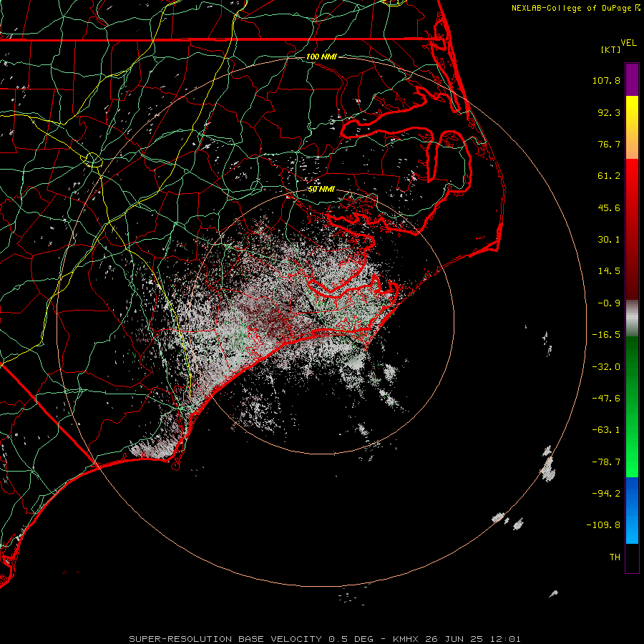This screenshot has height=644, width=644.
Task: Click the -0.9 scale value
Action: [x=609, y=303]
